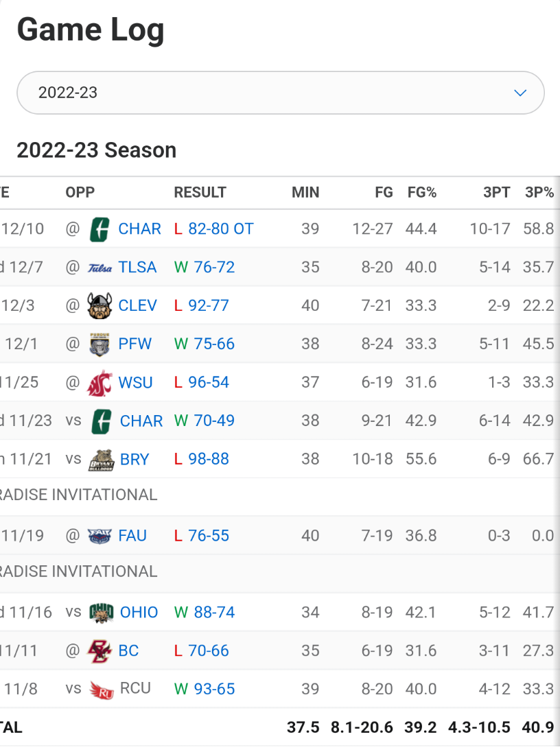The height and width of the screenshot is (754, 560).
Task: Click the FAU team name link
Action: [132, 536]
